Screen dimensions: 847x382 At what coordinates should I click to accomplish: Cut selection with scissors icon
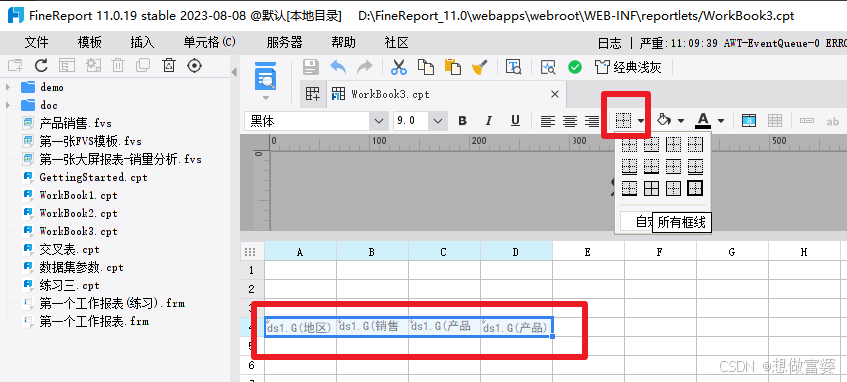399,67
